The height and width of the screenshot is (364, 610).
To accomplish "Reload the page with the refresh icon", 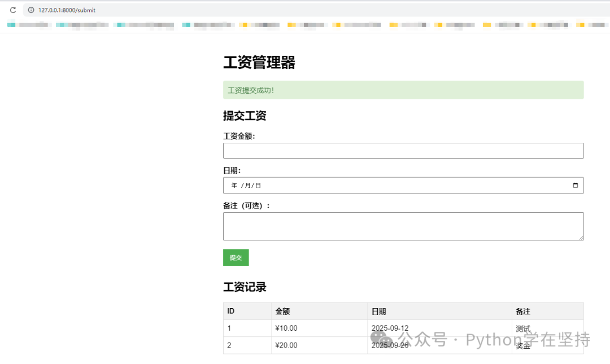I will coord(13,10).
